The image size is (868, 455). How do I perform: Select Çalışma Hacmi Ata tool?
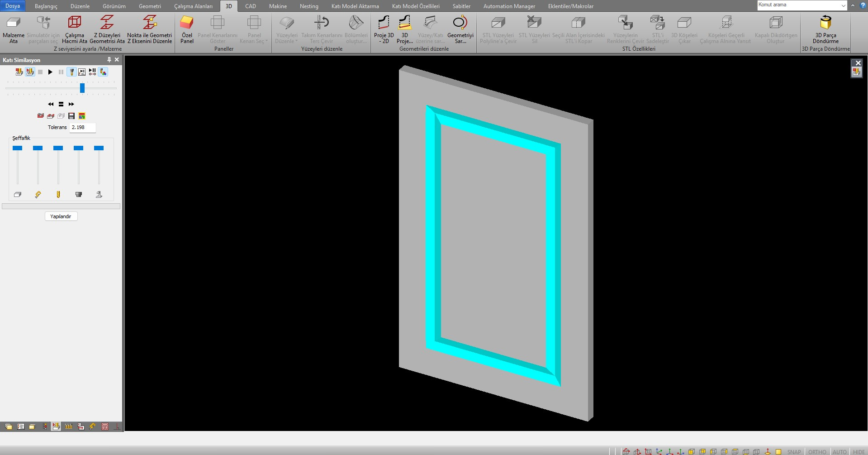75,23
